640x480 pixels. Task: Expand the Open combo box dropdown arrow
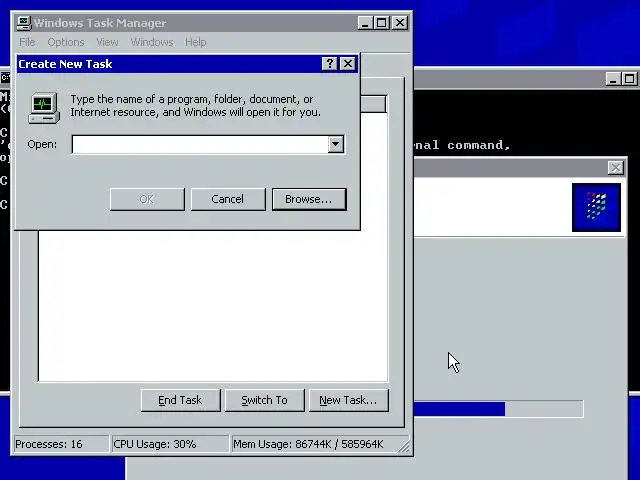coord(336,144)
